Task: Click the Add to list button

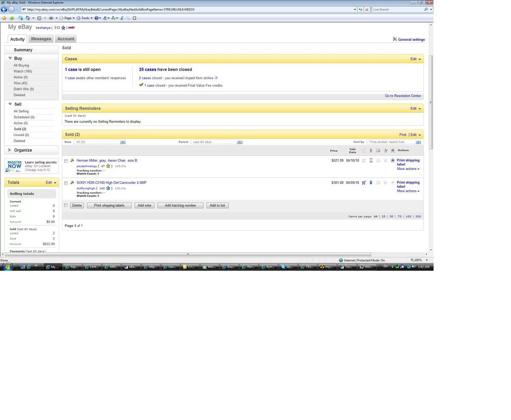Action: point(218,206)
